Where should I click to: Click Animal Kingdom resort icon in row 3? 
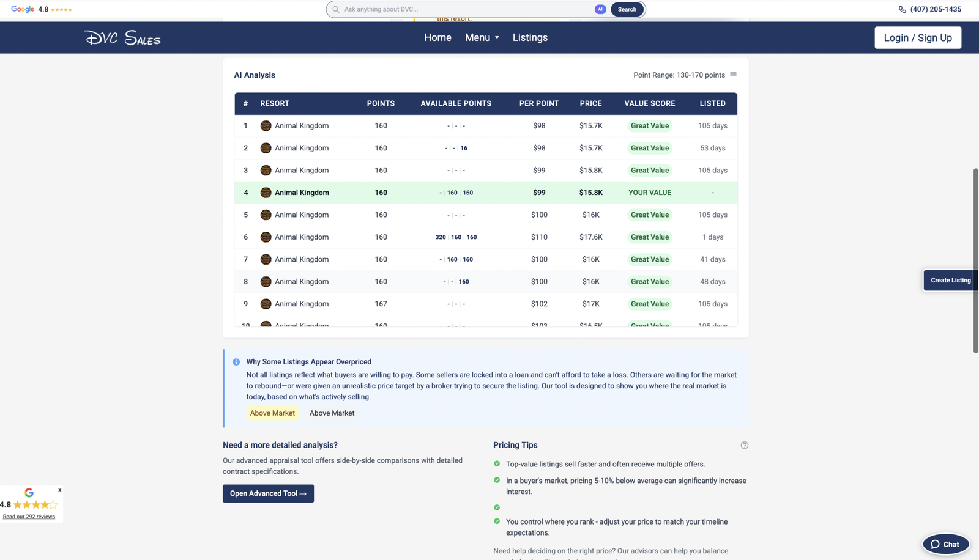(266, 171)
